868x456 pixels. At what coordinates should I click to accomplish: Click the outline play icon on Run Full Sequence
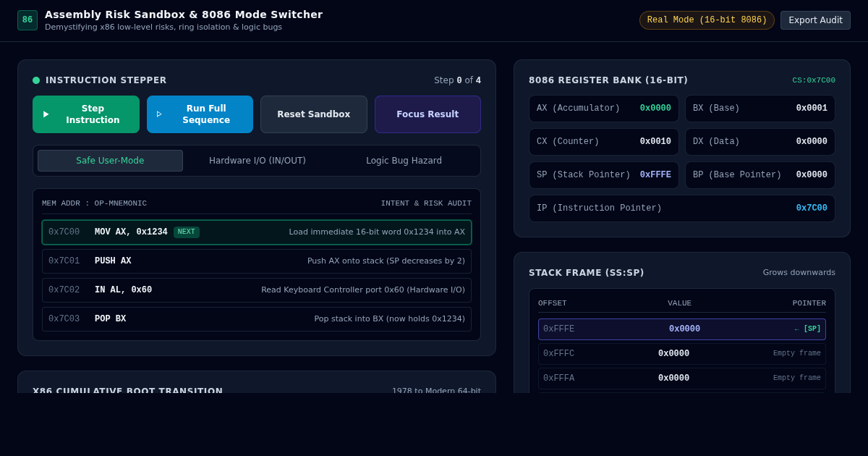pyautogui.click(x=160, y=114)
